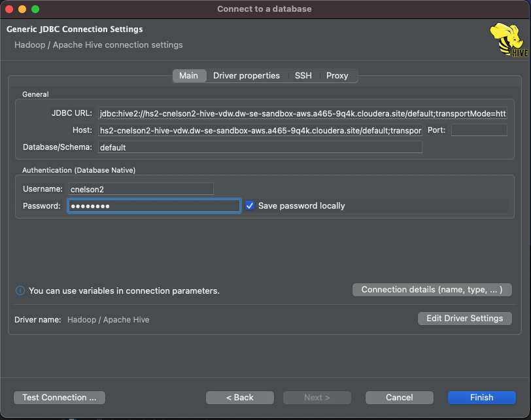Click into the JDBC URL field
Viewport: 531px width, 420px height.
pos(301,113)
